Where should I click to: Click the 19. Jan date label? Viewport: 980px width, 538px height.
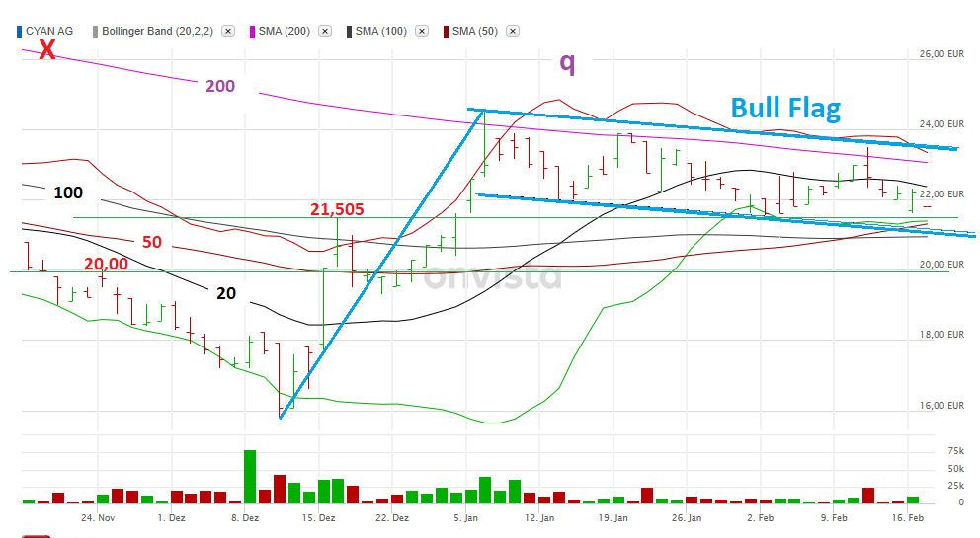pyautogui.click(x=613, y=517)
